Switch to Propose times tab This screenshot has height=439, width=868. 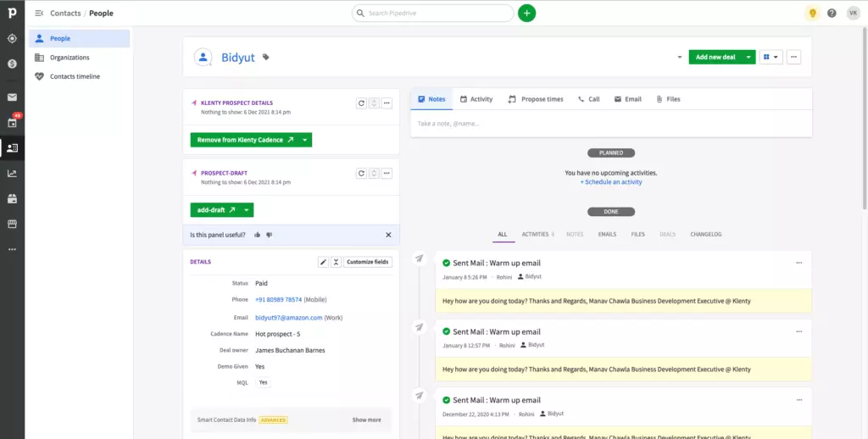pos(536,99)
